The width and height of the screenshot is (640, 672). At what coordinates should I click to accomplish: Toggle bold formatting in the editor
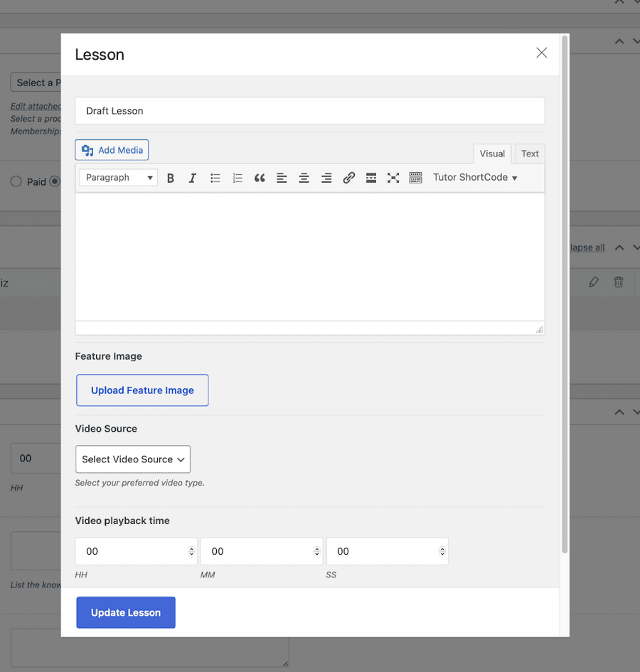[x=171, y=178]
